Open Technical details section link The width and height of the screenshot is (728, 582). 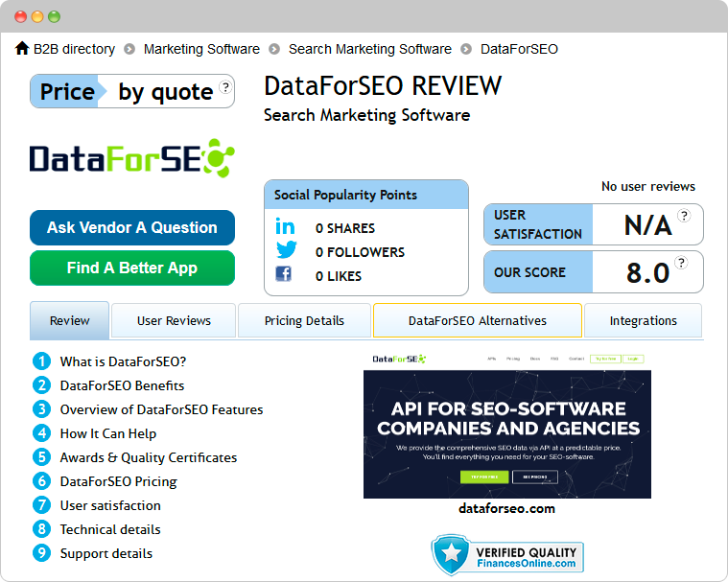point(110,529)
